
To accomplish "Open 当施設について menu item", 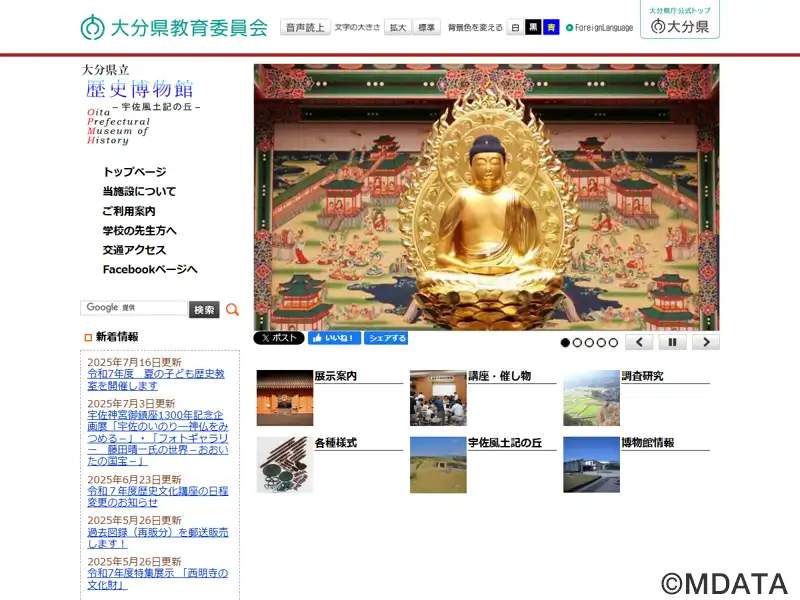I will point(139,191).
